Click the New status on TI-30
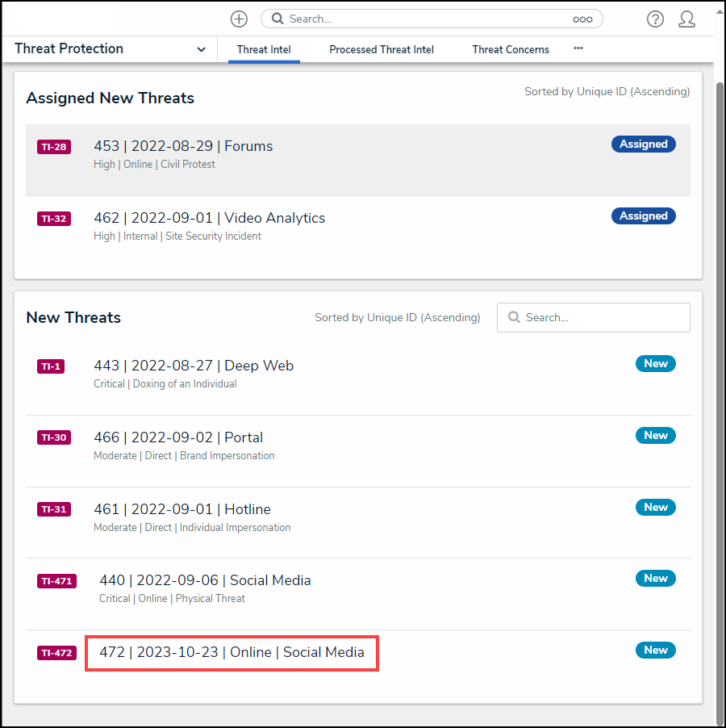Screen dimensions: 726x728 [655, 436]
